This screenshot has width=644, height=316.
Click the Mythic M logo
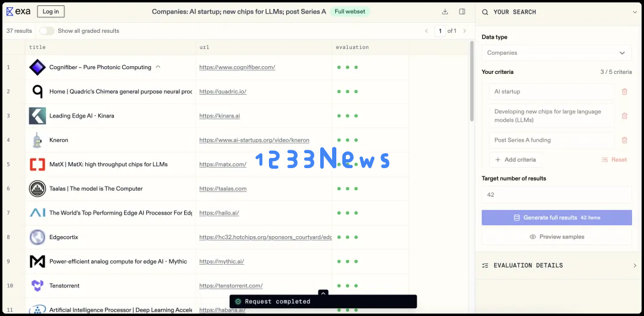38,261
